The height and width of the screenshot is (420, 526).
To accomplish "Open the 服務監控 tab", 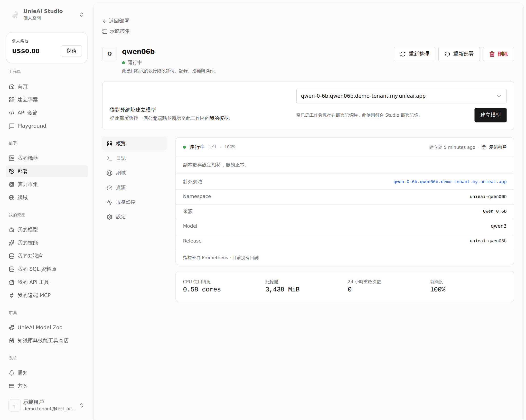I will click(x=134, y=202).
